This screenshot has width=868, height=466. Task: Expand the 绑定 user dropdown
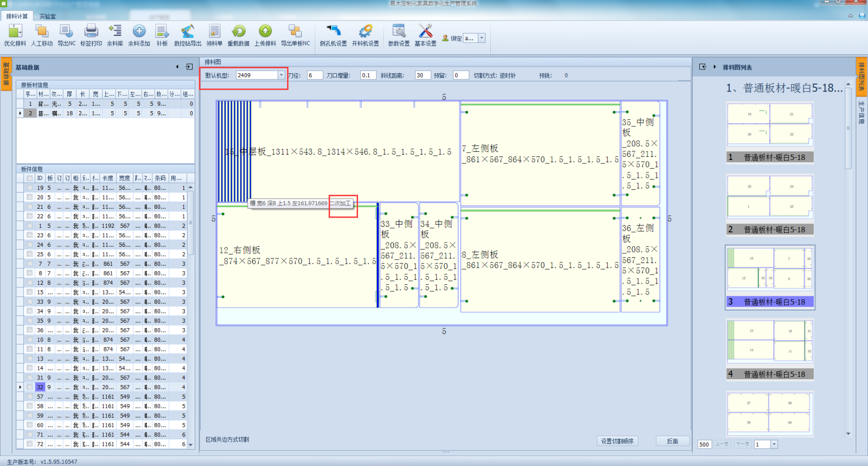(x=481, y=38)
